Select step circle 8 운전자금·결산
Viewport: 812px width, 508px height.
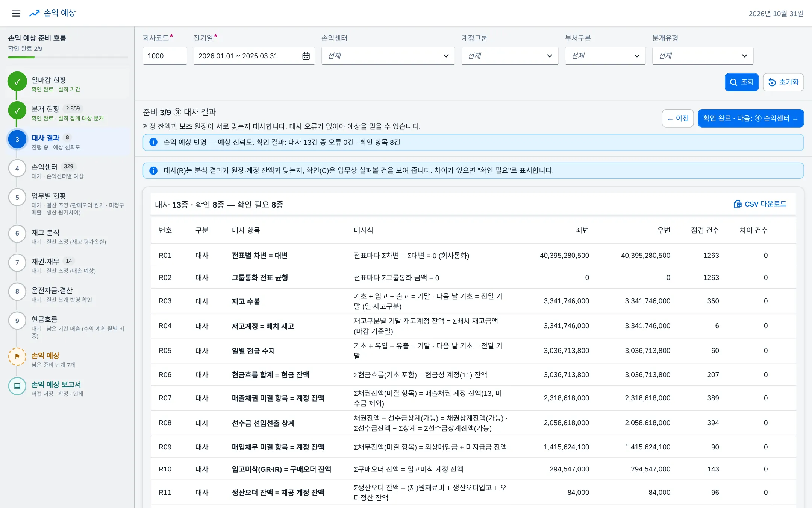coord(17,292)
